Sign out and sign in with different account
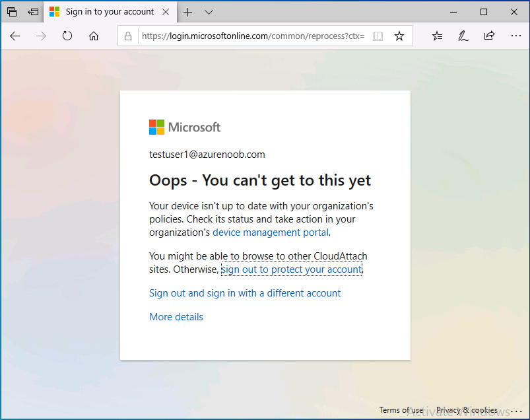 tap(245, 293)
